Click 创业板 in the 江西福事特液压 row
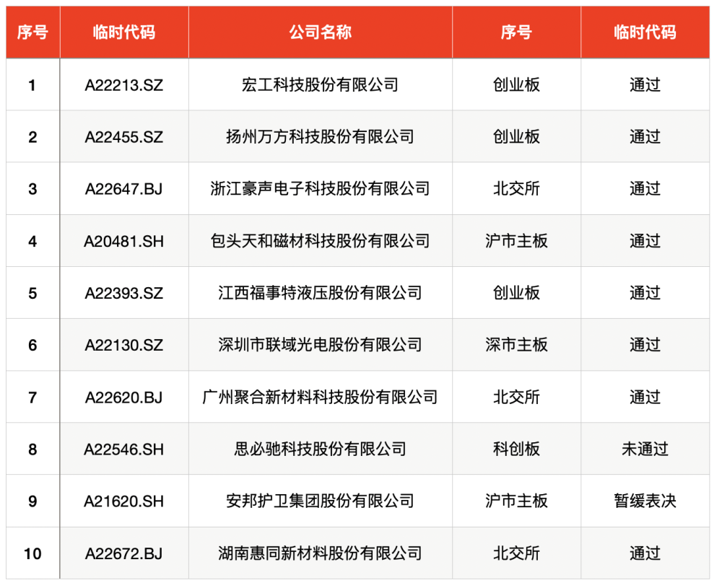Image resolution: width=722 pixels, height=588 pixels. [x=516, y=293]
